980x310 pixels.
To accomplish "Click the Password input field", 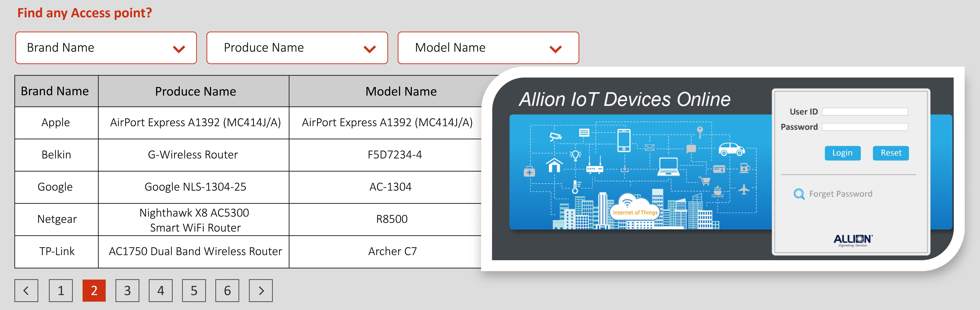I will click(865, 127).
